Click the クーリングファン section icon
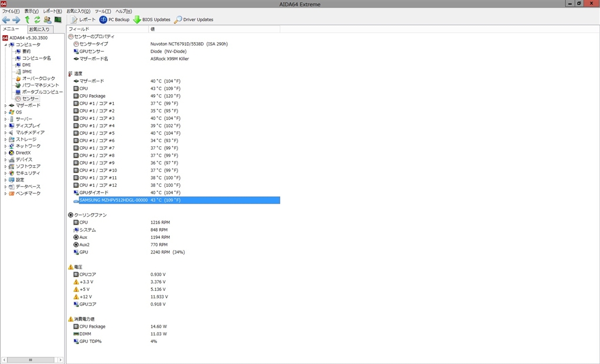 pos(70,215)
